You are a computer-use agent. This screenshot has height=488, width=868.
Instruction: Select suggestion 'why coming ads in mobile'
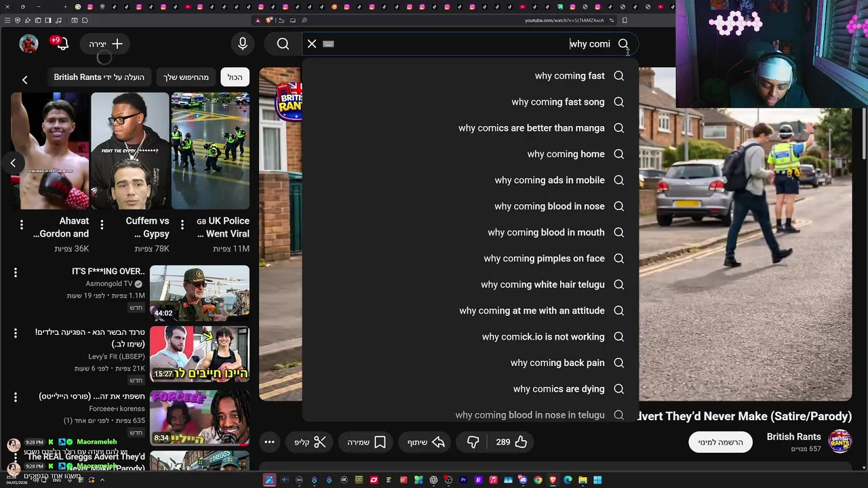[x=470, y=180]
